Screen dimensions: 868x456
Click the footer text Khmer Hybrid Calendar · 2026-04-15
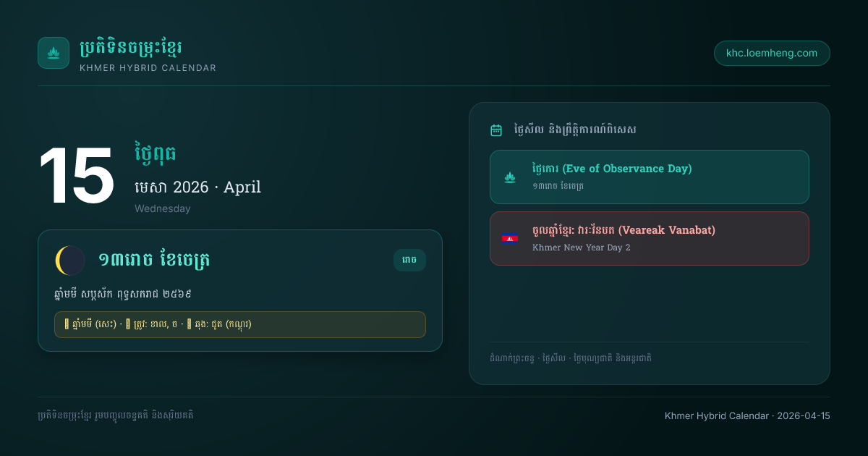coord(747,415)
